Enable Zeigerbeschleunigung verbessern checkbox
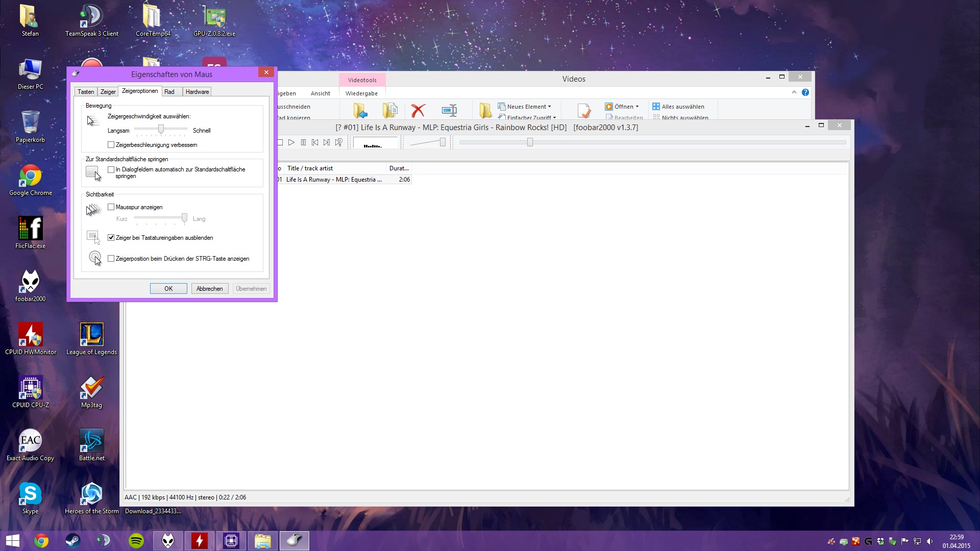Viewport: 980px width, 551px height. [x=111, y=145]
